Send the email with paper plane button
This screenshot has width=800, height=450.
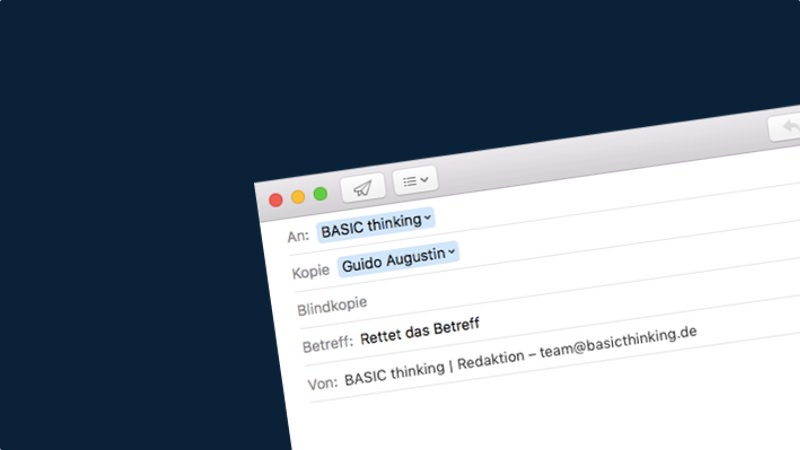click(x=363, y=188)
